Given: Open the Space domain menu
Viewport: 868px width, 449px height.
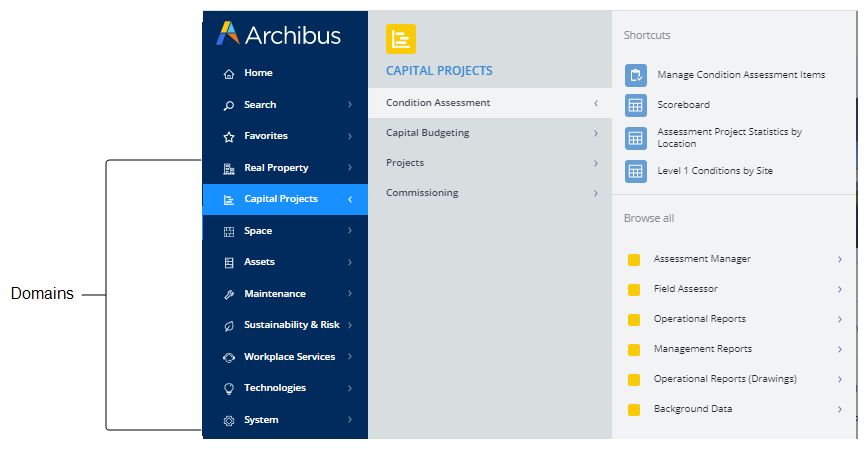Looking at the screenshot, I should [x=259, y=231].
